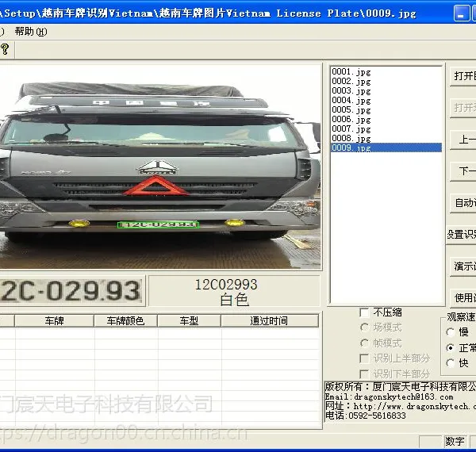The height and width of the screenshot is (452, 476).
Task: Select 0005.jpg in the file list
Action: click(351, 109)
